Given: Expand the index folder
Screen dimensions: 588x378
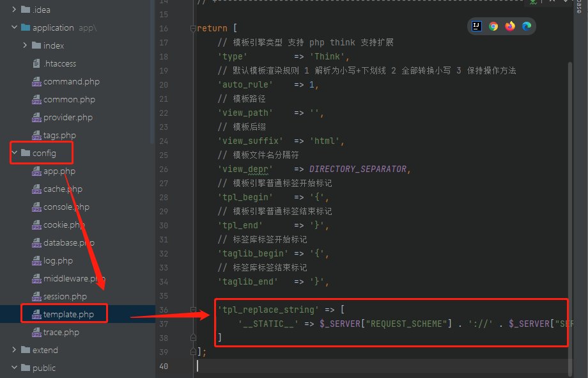Looking at the screenshot, I should coord(25,46).
